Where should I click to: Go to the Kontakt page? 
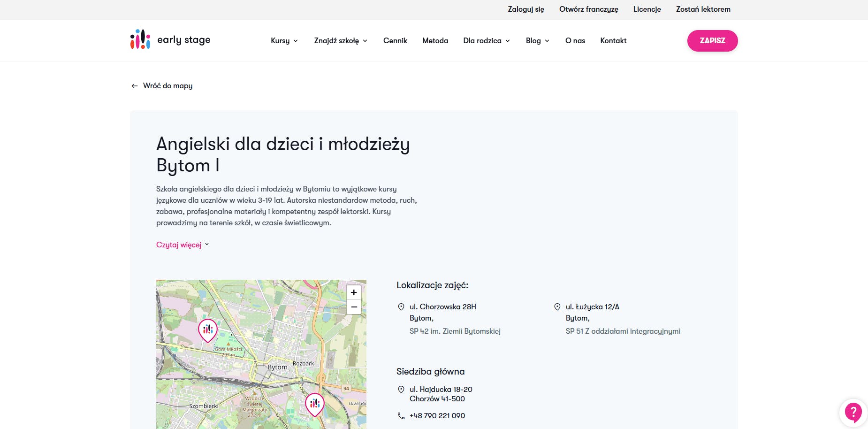click(x=613, y=41)
